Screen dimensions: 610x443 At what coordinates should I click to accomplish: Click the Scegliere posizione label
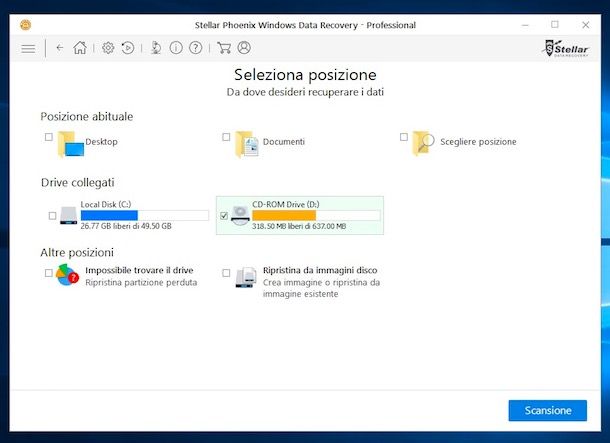478,142
